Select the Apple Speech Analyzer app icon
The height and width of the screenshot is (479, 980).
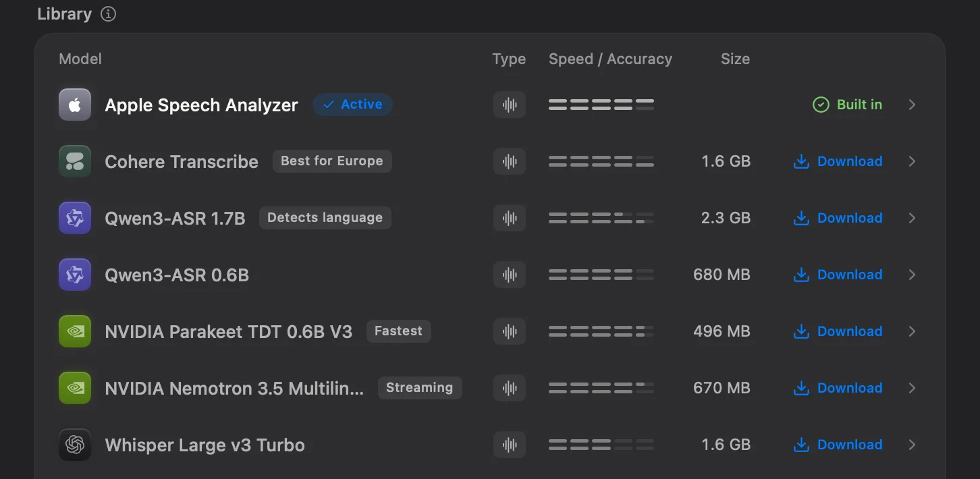coord(75,105)
